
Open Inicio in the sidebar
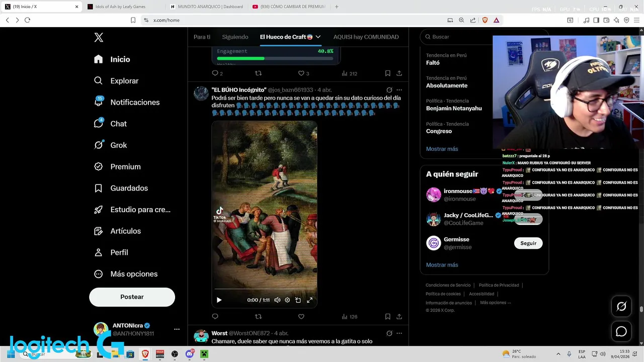coord(112,59)
